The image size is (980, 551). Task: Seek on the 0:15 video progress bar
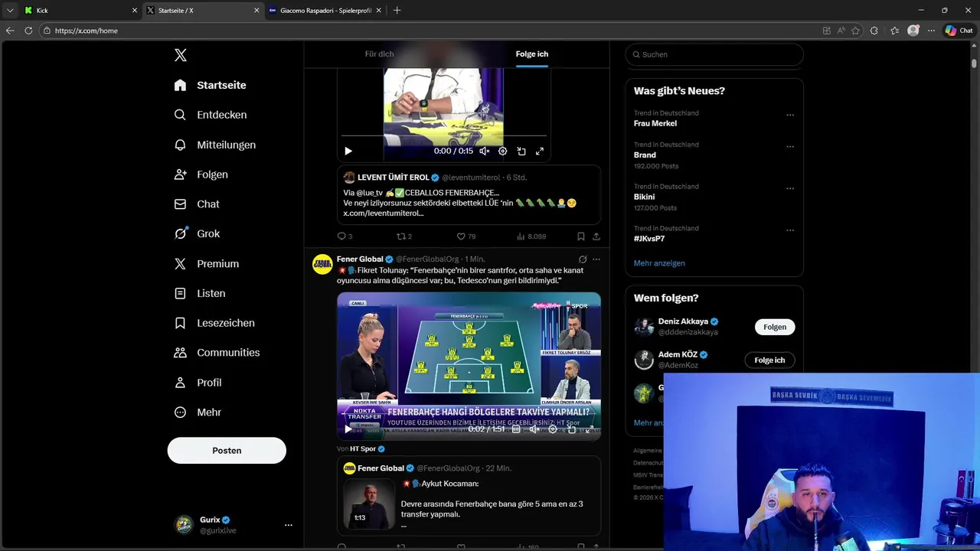pyautogui.click(x=444, y=137)
